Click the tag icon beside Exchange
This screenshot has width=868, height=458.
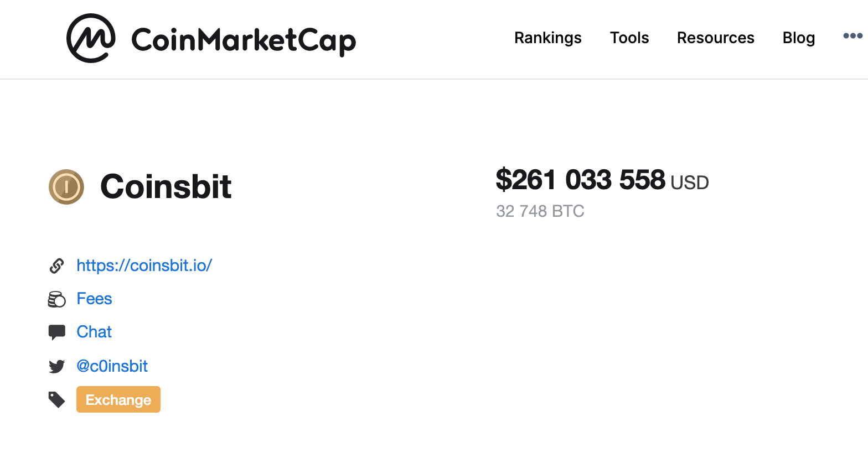pyautogui.click(x=56, y=399)
